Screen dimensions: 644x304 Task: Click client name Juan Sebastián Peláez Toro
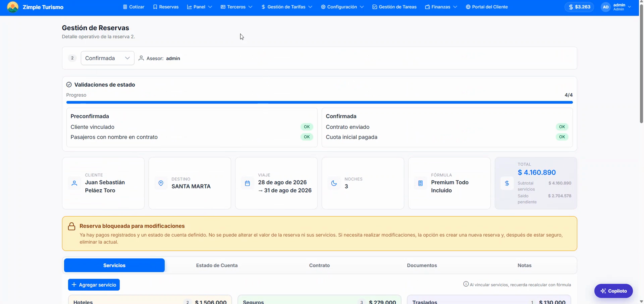click(105, 186)
